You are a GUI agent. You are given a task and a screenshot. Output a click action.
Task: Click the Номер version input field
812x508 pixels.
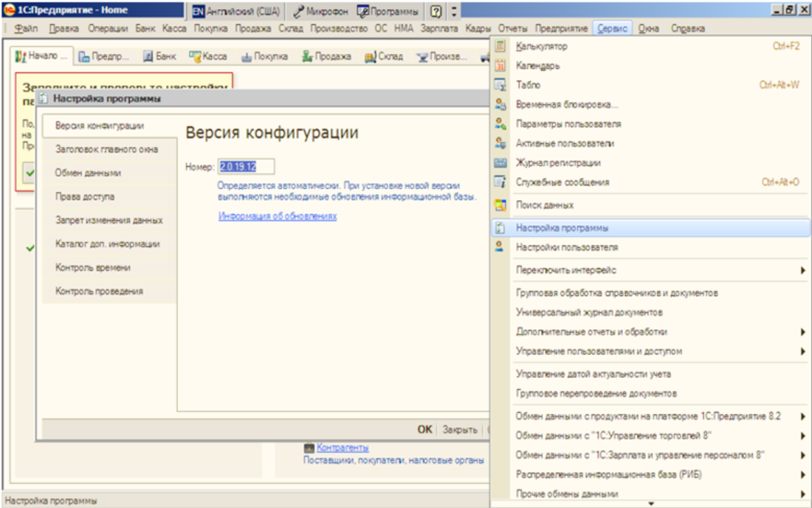click(x=246, y=167)
